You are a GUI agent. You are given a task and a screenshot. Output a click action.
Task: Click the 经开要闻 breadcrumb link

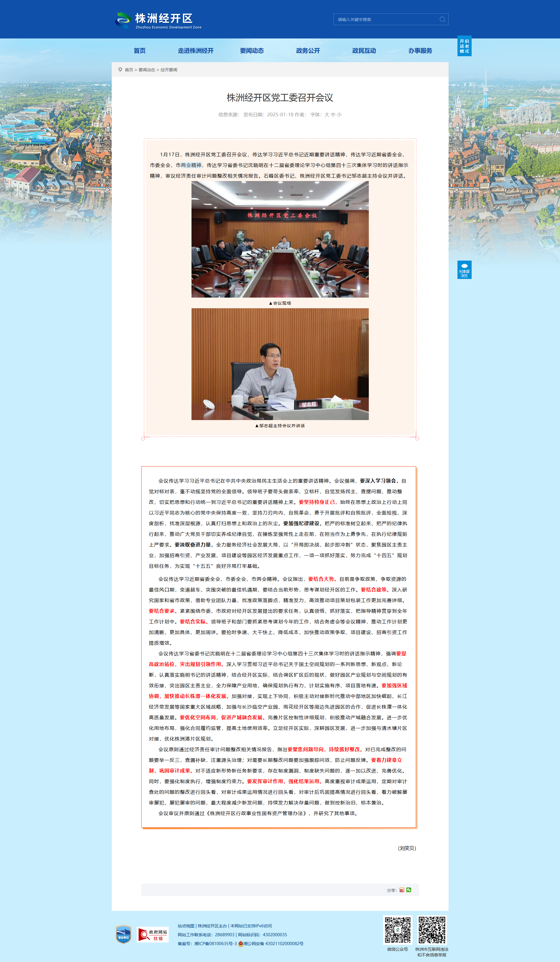pos(169,70)
